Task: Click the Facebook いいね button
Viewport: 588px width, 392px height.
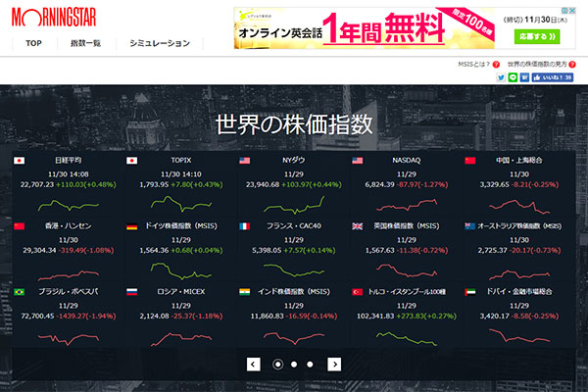Action: [553, 77]
